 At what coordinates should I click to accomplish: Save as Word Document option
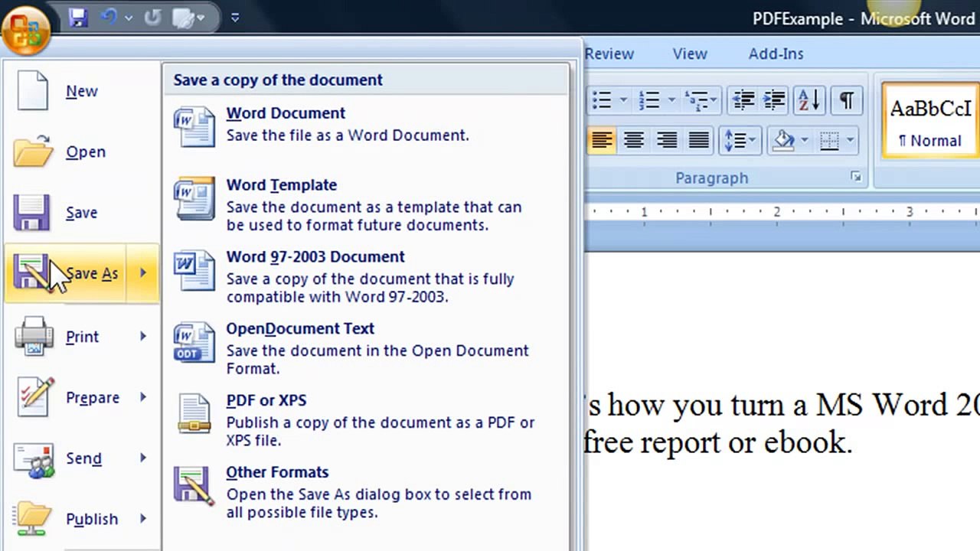pyautogui.click(x=366, y=125)
